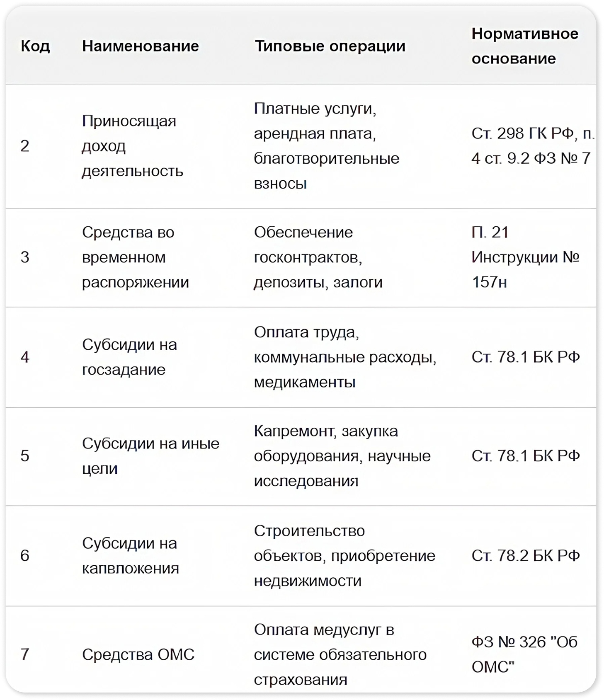Select the "Субсидии на иные цели" cell
604x700 pixels.
pyautogui.click(x=150, y=456)
